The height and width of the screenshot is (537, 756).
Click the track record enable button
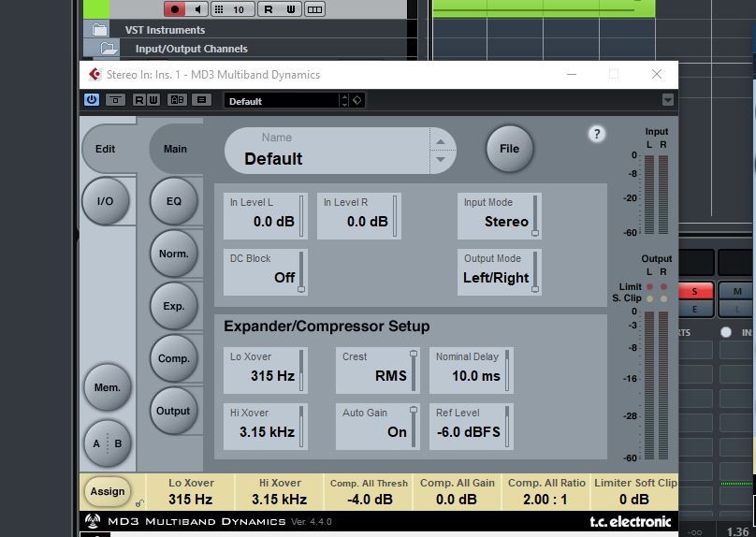pyautogui.click(x=175, y=9)
